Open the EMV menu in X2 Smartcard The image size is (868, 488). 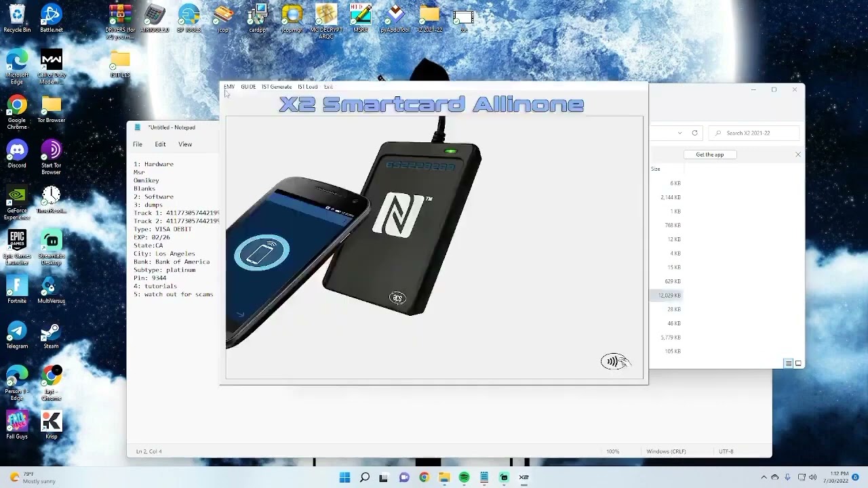[x=229, y=87]
